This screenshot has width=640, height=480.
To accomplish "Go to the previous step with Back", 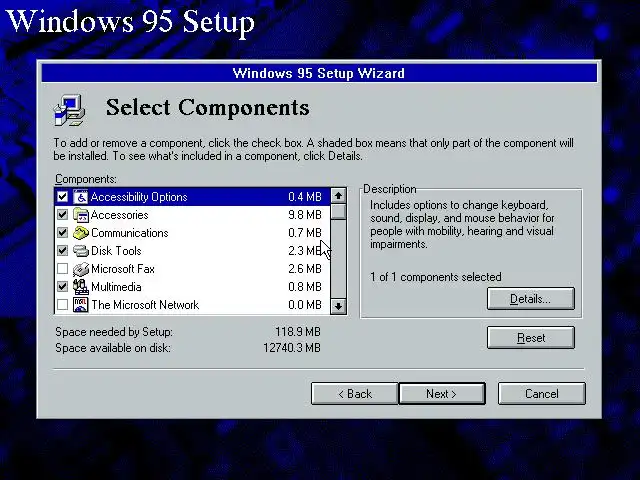I will (x=355, y=394).
